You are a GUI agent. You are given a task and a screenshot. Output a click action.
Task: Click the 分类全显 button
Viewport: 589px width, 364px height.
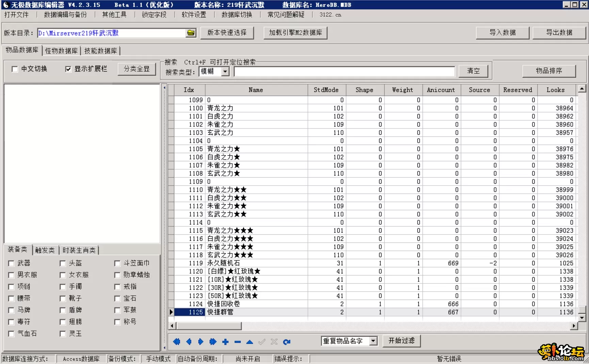pos(136,69)
